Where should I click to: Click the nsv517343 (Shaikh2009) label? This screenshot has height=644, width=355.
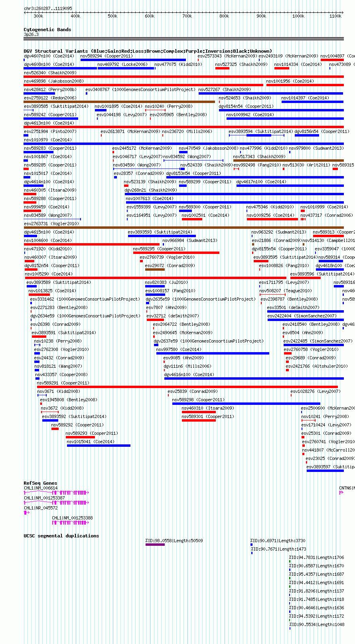click(x=259, y=157)
